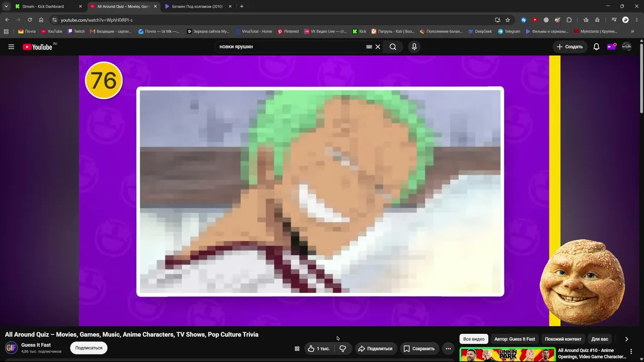Open the Guess It Fast channel avatar

(11, 348)
